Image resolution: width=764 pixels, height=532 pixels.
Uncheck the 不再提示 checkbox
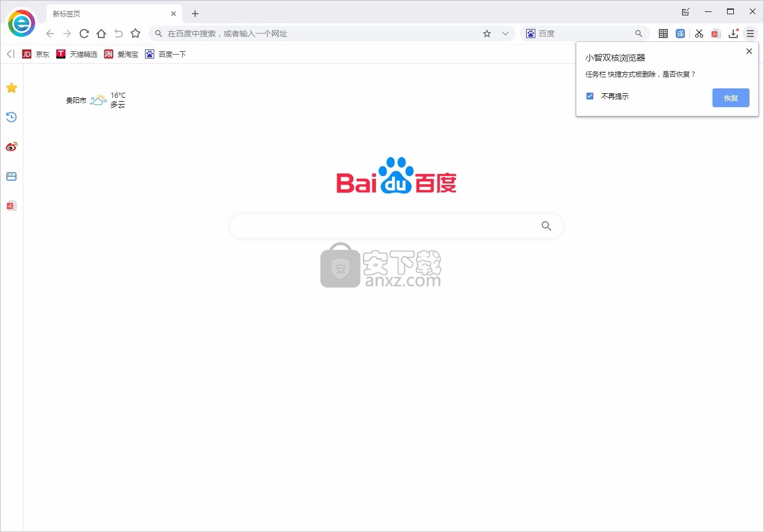(x=590, y=96)
